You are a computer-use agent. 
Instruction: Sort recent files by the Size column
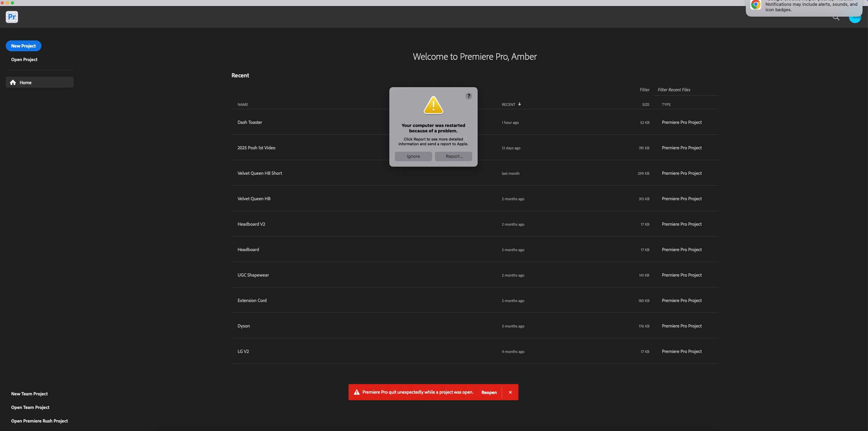coord(645,105)
